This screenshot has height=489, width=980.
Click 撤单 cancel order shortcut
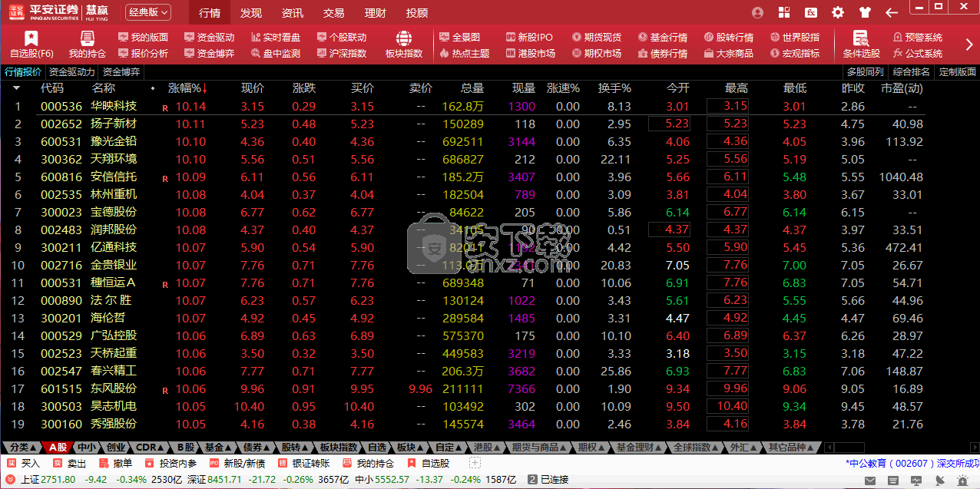pyautogui.click(x=116, y=463)
